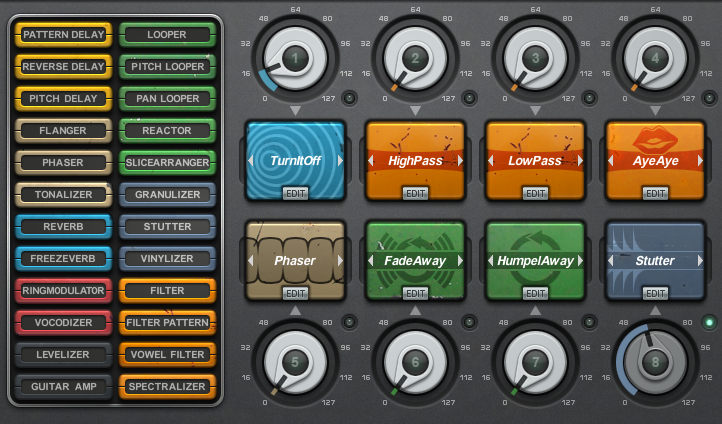Click the left arrow on HighPass slot

[x=371, y=160]
